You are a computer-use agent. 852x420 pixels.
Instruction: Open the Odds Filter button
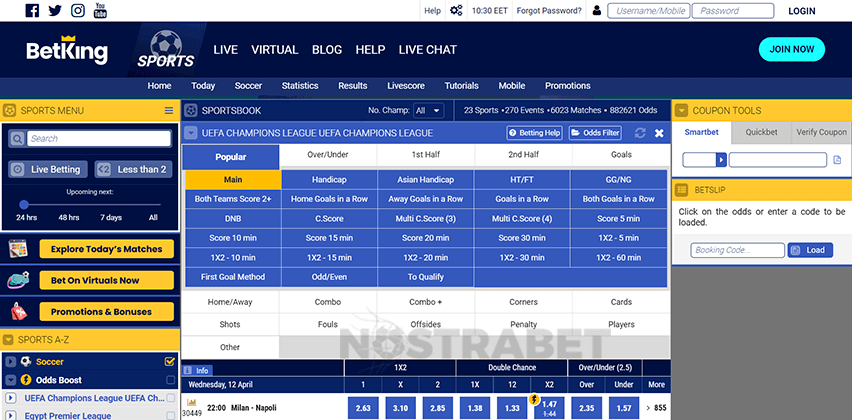coord(595,133)
